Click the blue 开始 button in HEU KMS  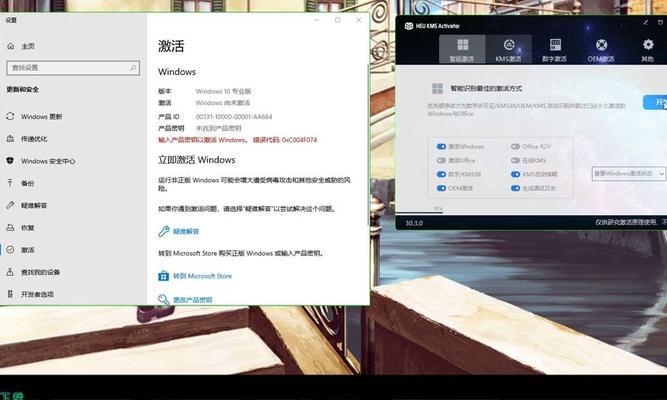click(x=655, y=103)
